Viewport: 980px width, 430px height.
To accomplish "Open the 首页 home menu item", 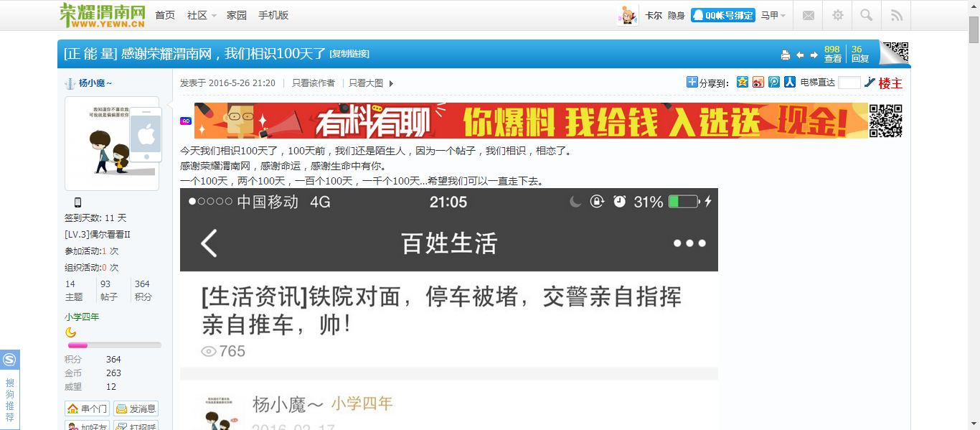I will (165, 15).
